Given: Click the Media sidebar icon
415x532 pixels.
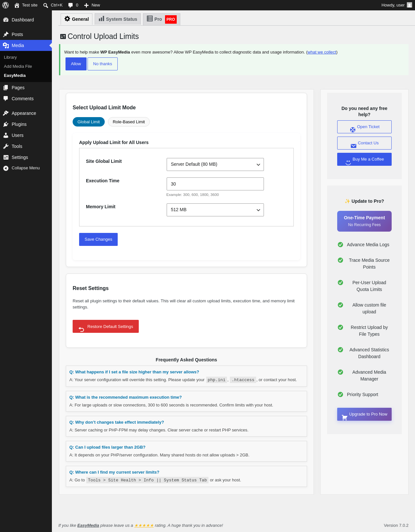Looking at the screenshot, I should click(6, 45).
